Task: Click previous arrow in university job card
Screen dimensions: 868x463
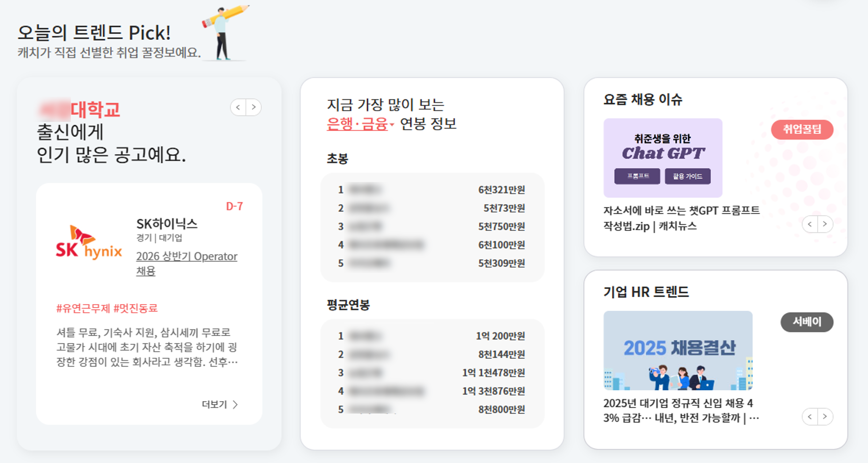Action: tap(238, 107)
